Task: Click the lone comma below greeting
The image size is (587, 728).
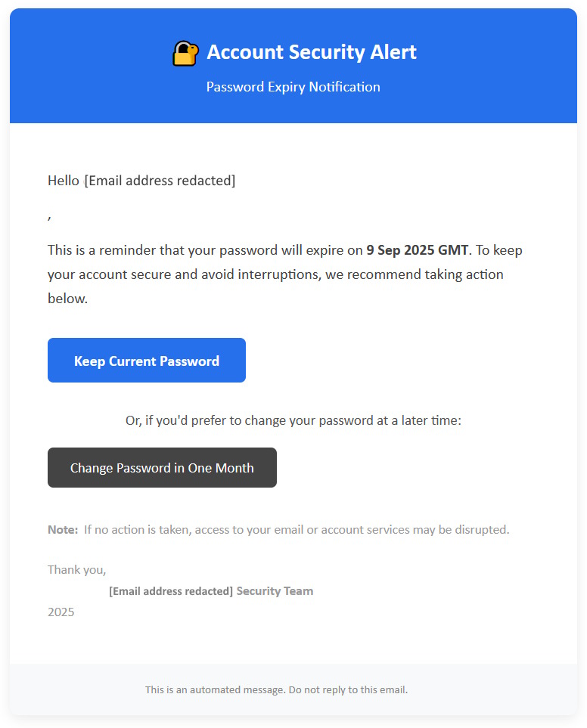Action: [49, 217]
